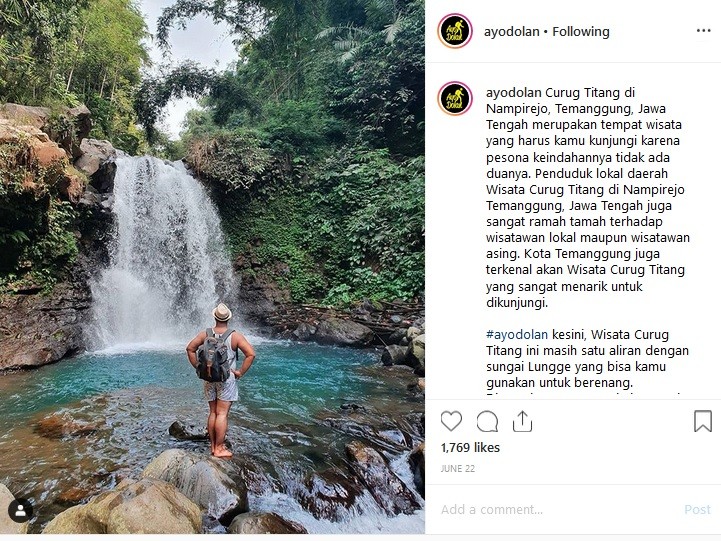The width and height of the screenshot is (721, 541).
Task: Click the ayodolan name in caption
Action: coord(514,93)
